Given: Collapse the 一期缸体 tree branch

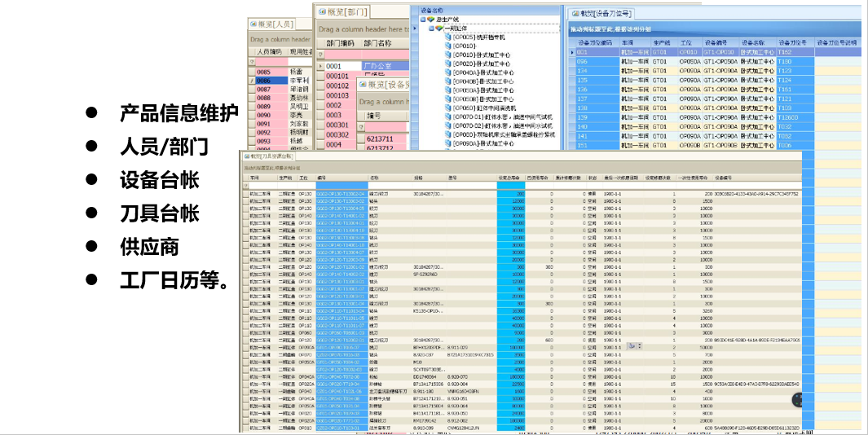Looking at the screenshot, I should 431,28.
